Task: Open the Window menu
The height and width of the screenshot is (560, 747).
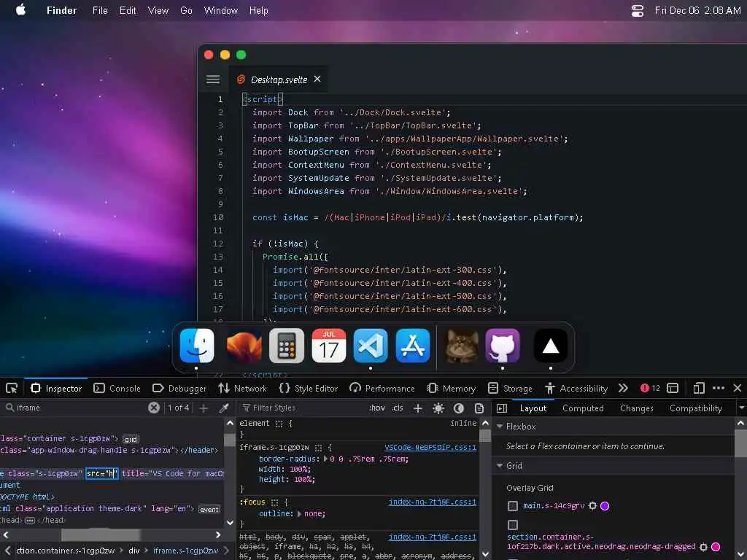Action: (220, 10)
